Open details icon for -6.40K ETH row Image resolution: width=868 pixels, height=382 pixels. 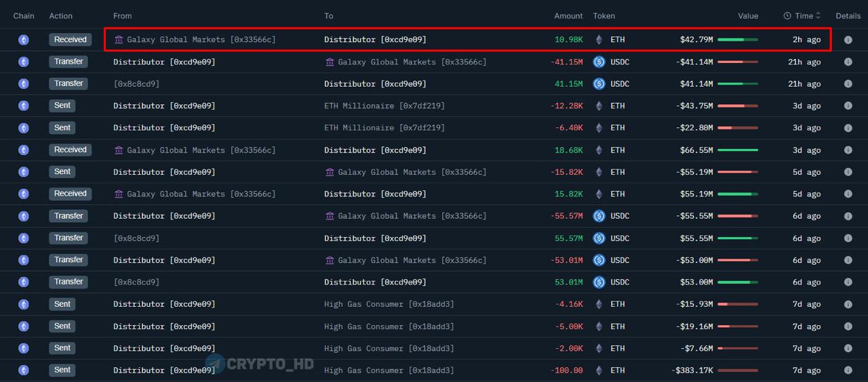click(x=848, y=128)
